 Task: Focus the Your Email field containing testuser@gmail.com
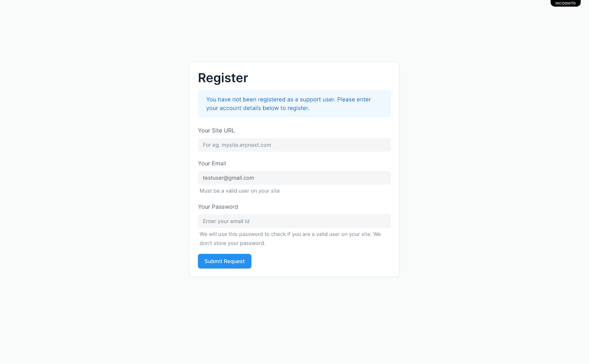pyautogui.click(x=294, y=178)
